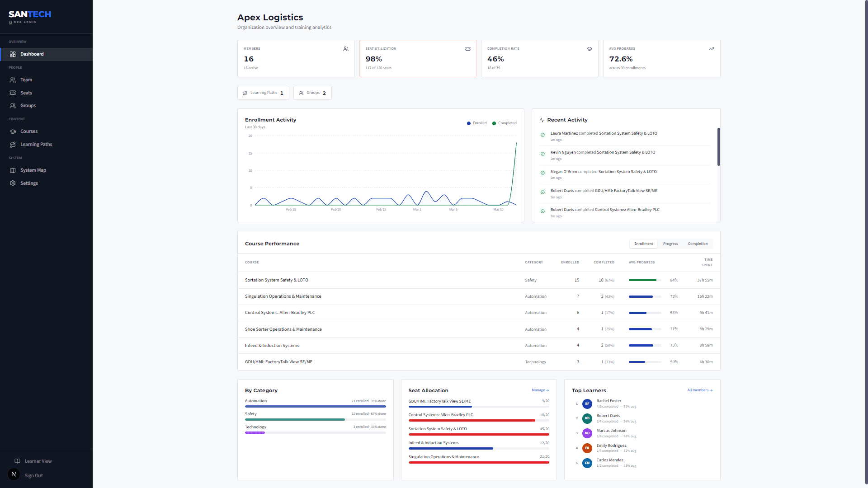The width and height of the screenshot is (868, 488).
Task: Click the 84% progress bar for Sortation course
Action: point(645,280)
